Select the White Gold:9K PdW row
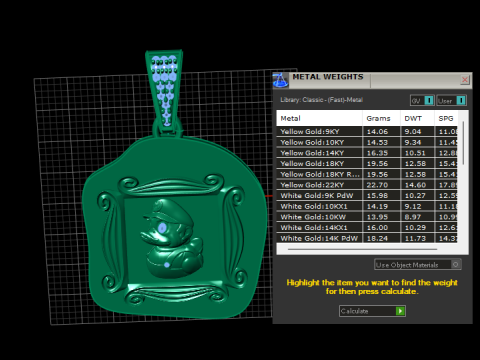480x360 pixels. click(x=367, y=195)
